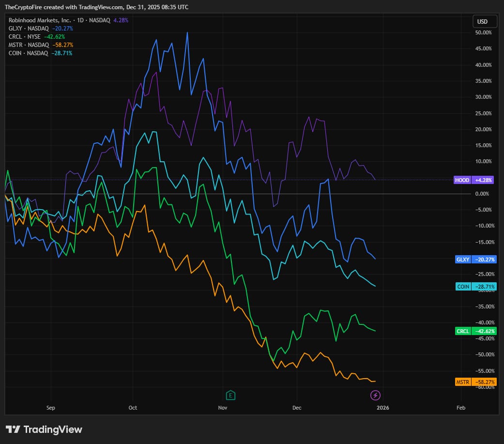The width and height of the screenshot is (504, 444).
Task: Click the -28.71% value in legend
Action: tap(61, 53)
